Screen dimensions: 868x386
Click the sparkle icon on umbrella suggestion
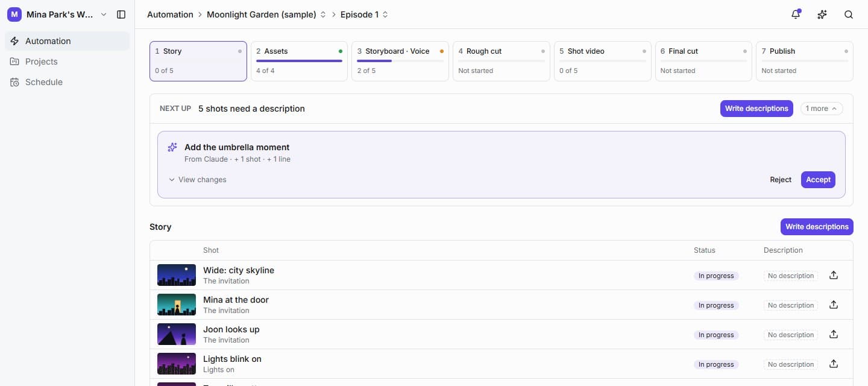tap(172, 147)
